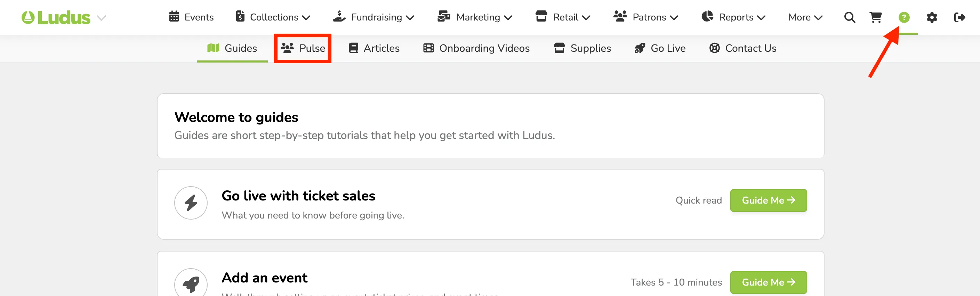Expand the Collections dropdown
Viewport: 980px width, 296px height.
pyautogui.click(x=273, y=17)
